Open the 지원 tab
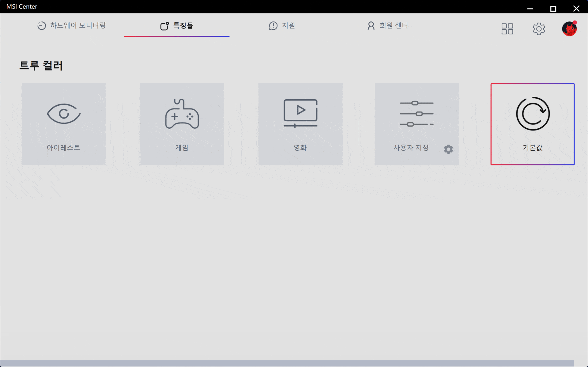Image resolution: width=588 pixels, height=367 pixels. pos(282,25)
